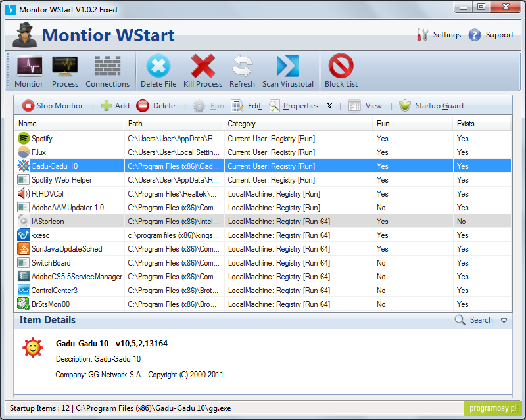Scan selected item with Virustotal
526x420 pixels.
(x=288, y=72)
